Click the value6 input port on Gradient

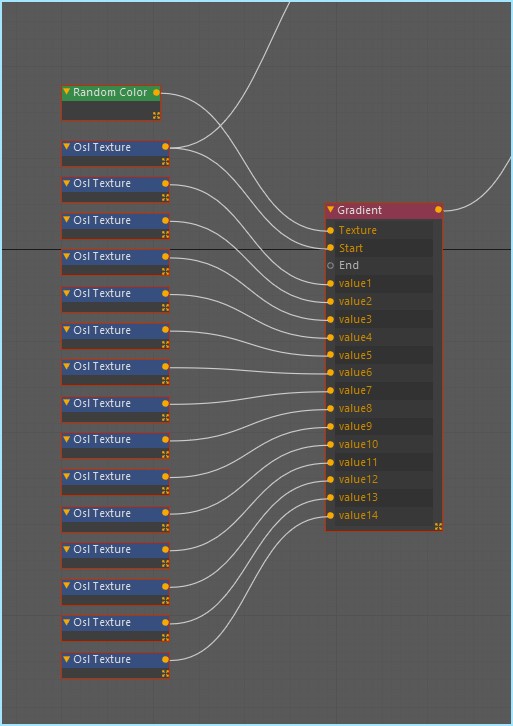click(330, 372)
